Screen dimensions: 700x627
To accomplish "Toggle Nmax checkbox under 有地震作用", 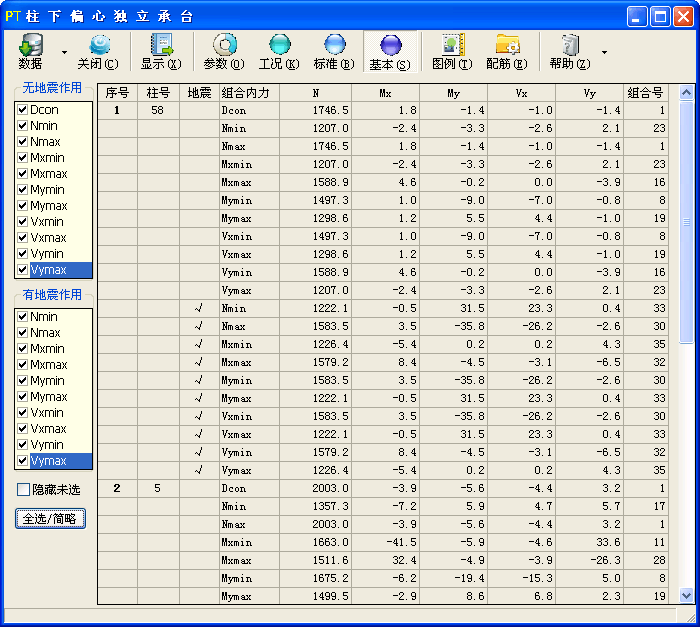I will 22,333.
